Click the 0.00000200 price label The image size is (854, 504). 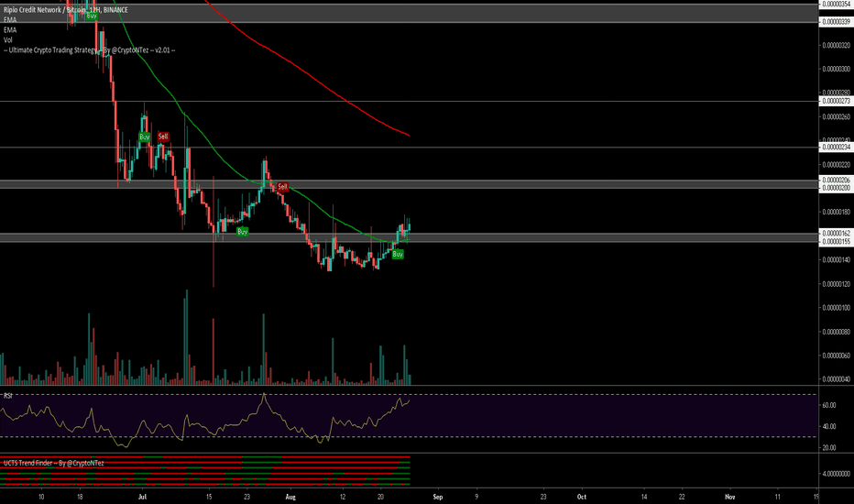(836, 188)
